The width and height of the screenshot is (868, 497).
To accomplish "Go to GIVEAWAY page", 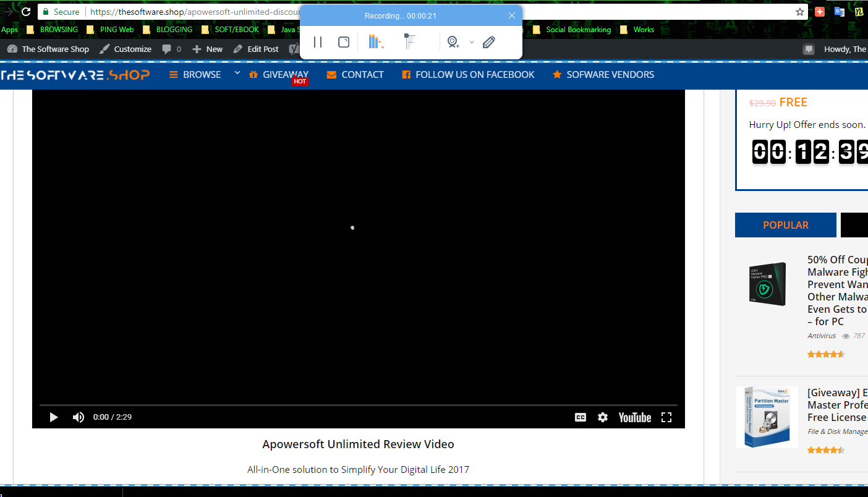I will point(279,75).
